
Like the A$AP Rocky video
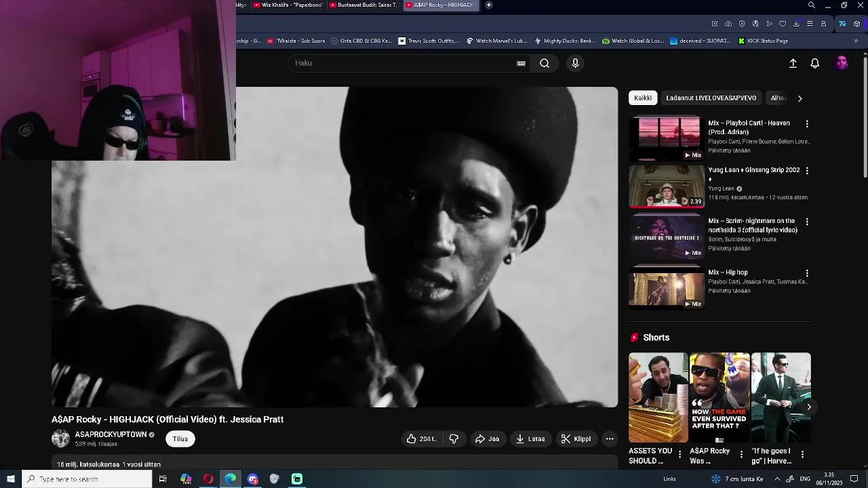421,439
